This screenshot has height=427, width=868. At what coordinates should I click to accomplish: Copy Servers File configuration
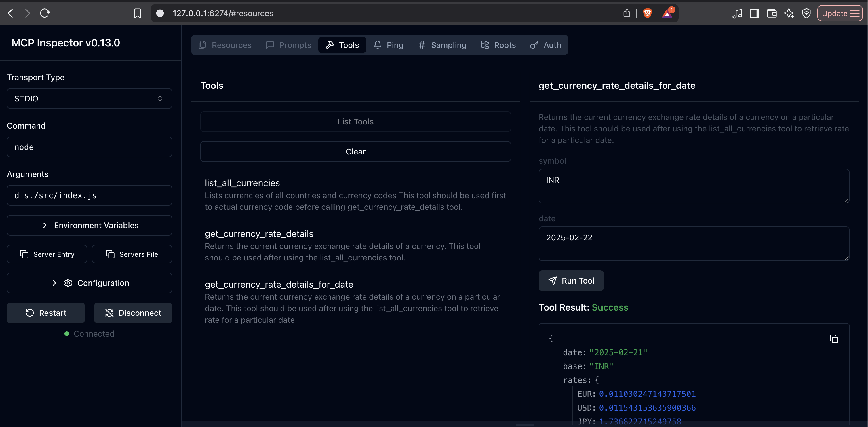(x=132, y=254)
